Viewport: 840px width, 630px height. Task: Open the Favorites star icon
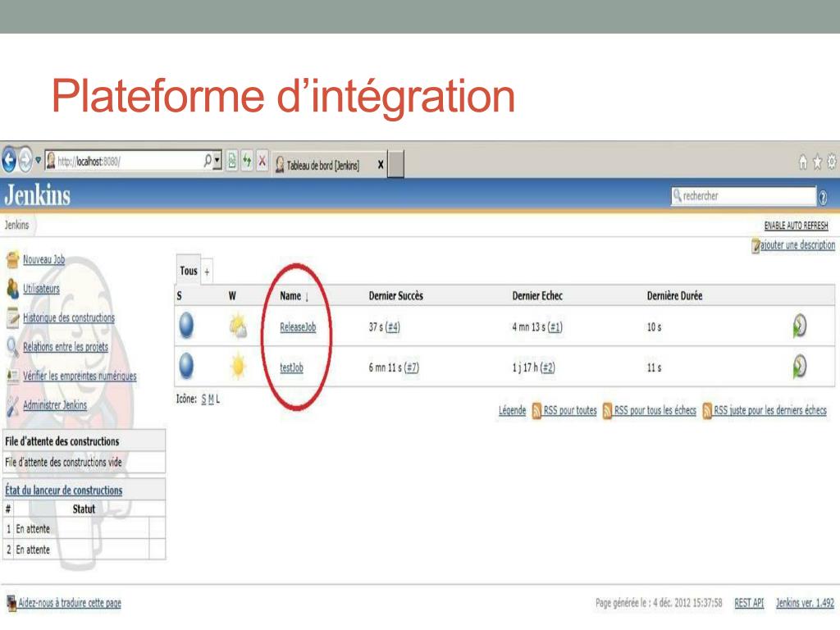(817, 162)
